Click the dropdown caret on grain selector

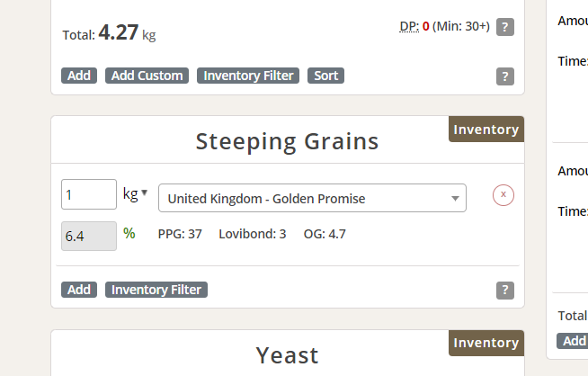pyautogui.click(x=455, y=199)
